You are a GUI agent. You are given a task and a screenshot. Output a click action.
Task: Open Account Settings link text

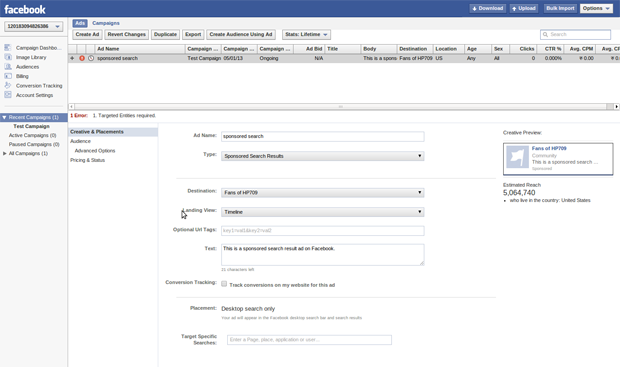tap(34, 95)
